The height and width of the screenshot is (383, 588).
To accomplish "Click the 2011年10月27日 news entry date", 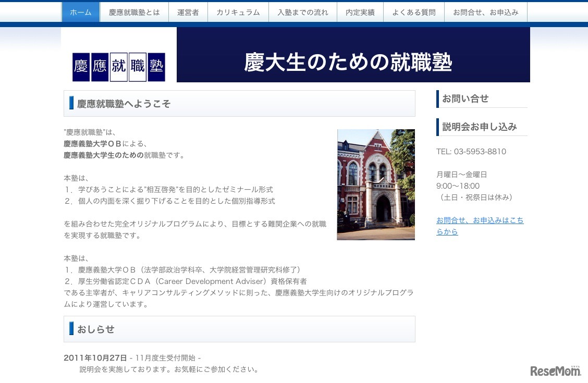I will [95, 357].
